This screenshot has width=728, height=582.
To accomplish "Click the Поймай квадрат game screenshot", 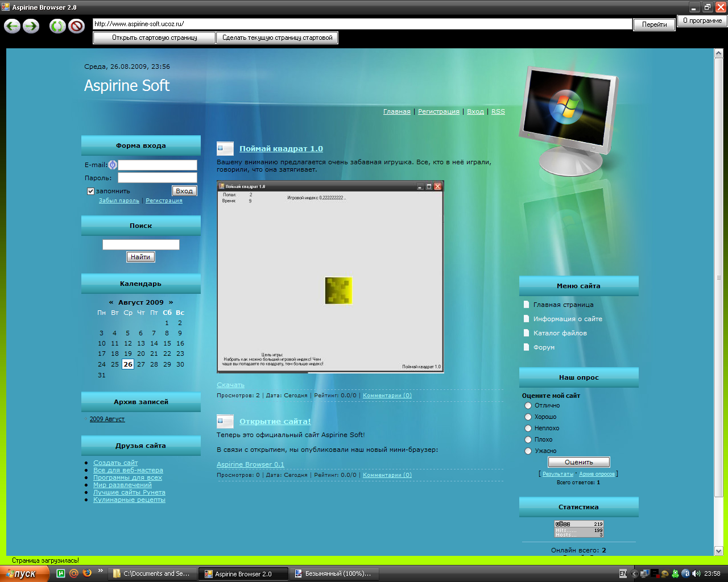I will [330, 277].
